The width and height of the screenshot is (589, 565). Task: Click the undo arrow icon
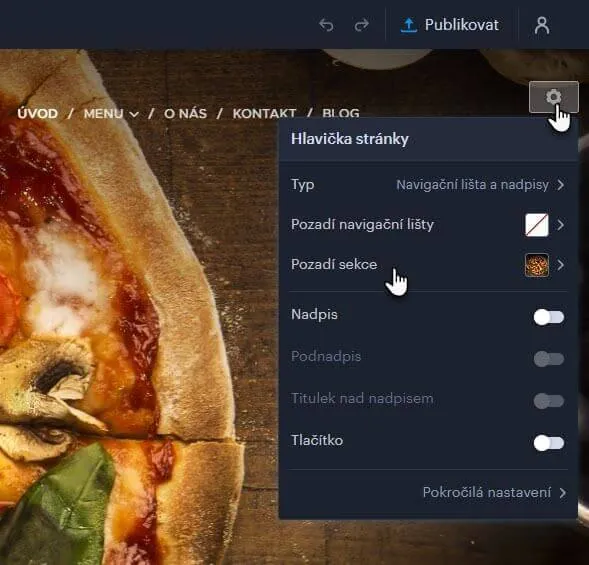pos(326,26)
